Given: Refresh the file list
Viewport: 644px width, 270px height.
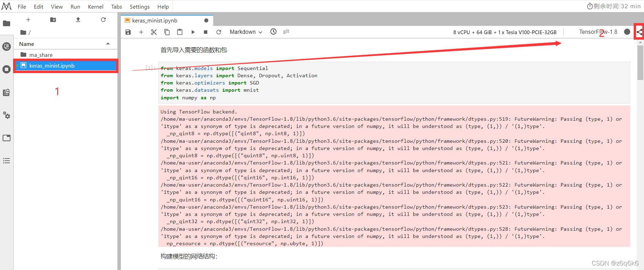Looking at the screenshot, I should pyautogui.click(x=103, y=20).
